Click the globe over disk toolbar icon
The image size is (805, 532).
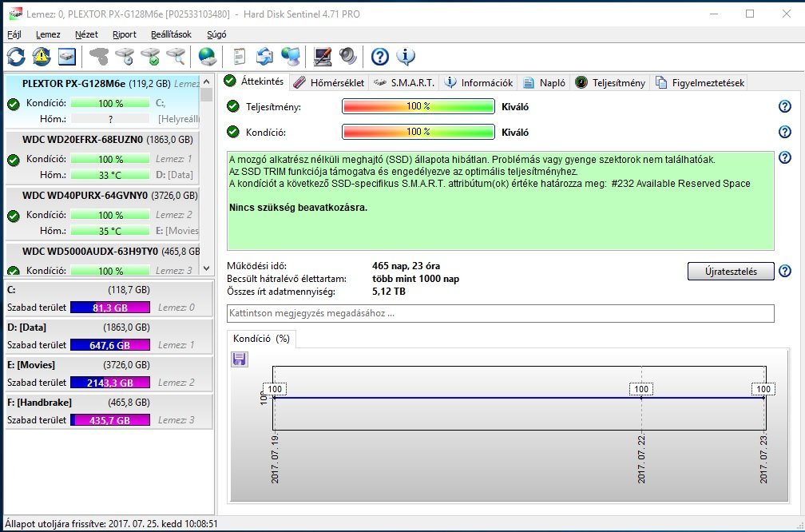(x=208, y=57)
